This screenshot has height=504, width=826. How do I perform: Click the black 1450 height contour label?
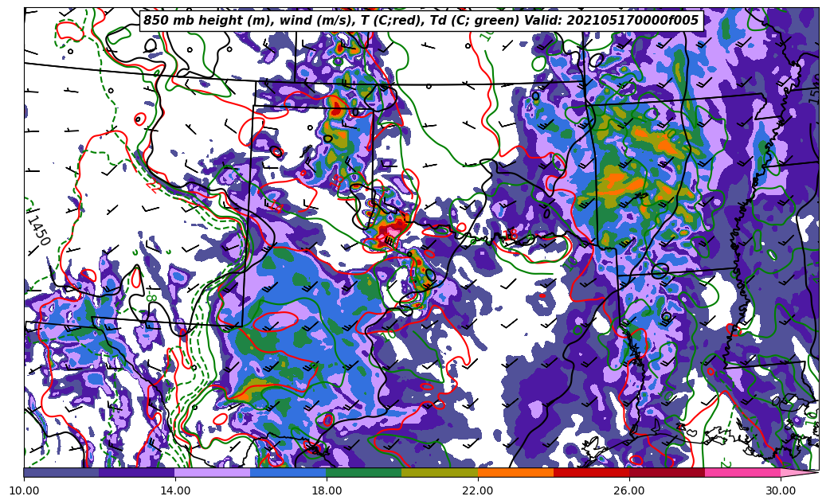[37, 229]
